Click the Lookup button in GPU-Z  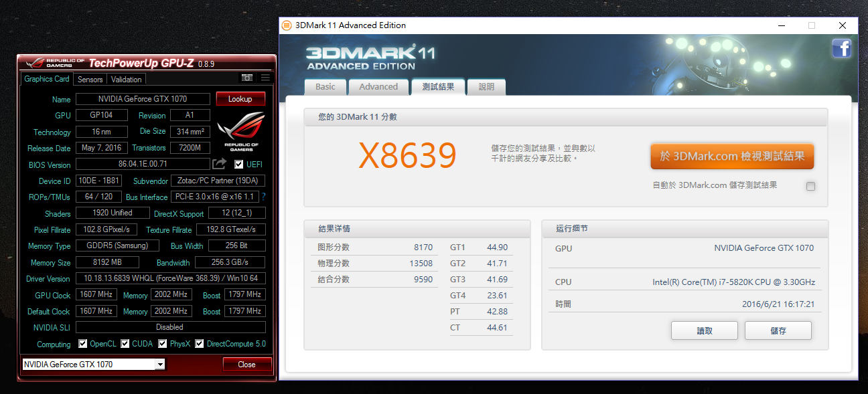[240, 99]
